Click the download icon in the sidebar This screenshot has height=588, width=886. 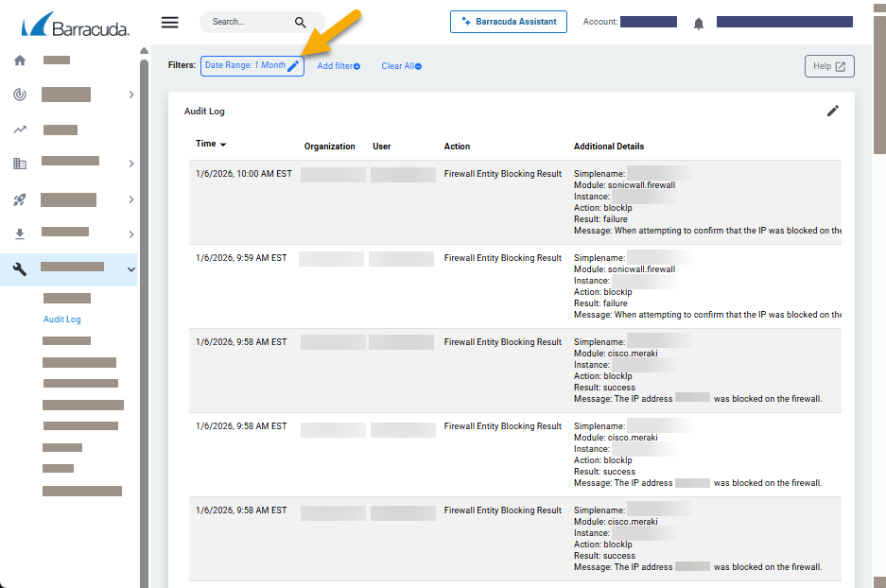click(x=19, y=233)
